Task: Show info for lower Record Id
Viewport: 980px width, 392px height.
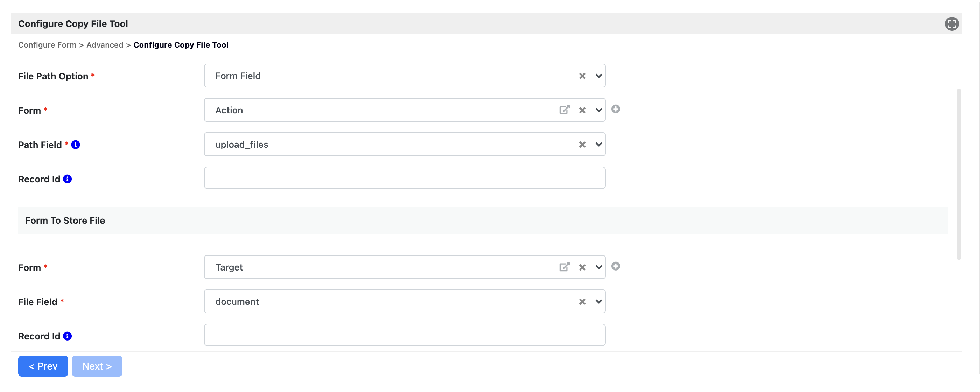Action: (x=67, y=336)
